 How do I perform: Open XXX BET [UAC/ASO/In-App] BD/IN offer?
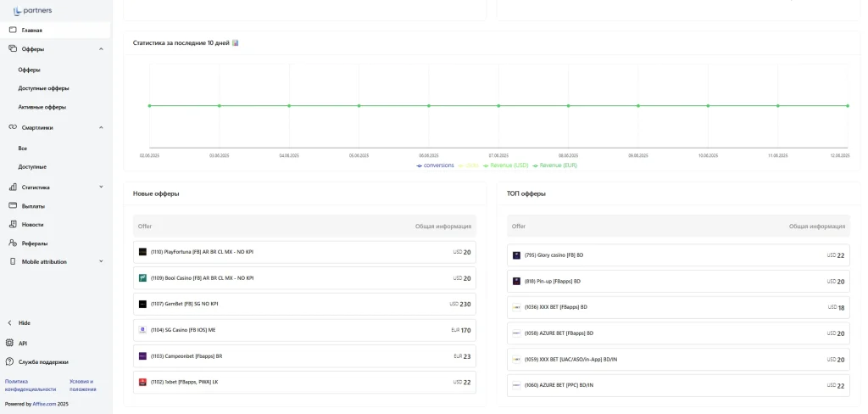678,359
